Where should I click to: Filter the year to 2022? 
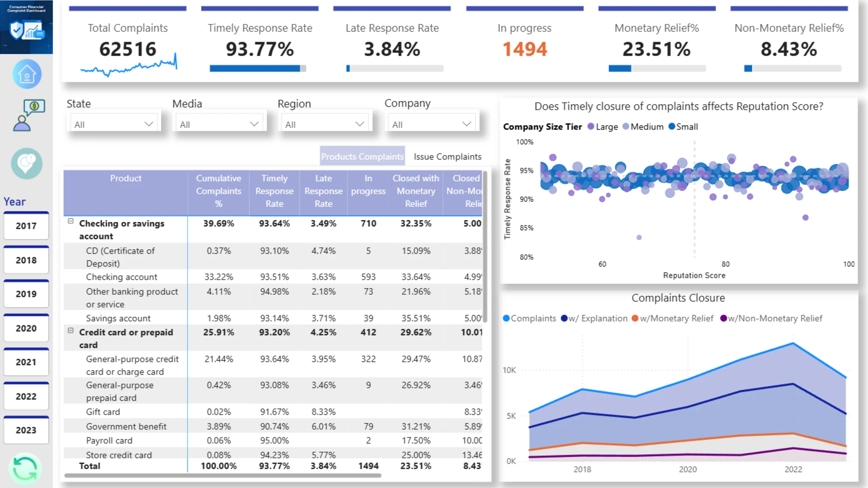(26, 397)
